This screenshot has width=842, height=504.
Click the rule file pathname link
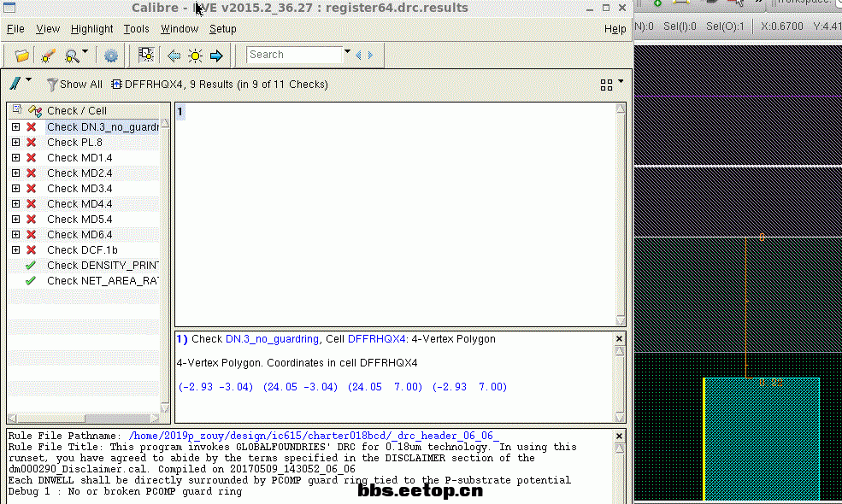point(313,436)
